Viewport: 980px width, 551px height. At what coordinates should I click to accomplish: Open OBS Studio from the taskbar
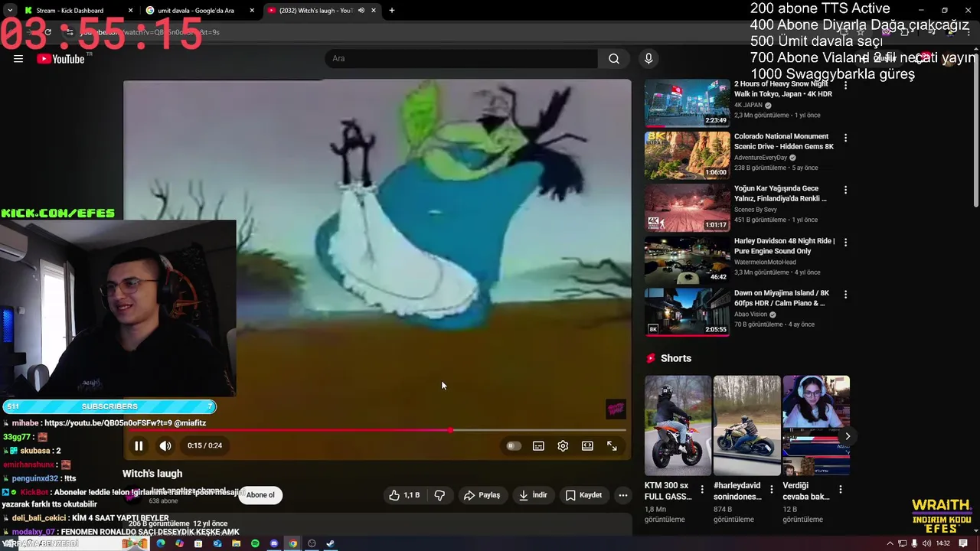point(312,543)
